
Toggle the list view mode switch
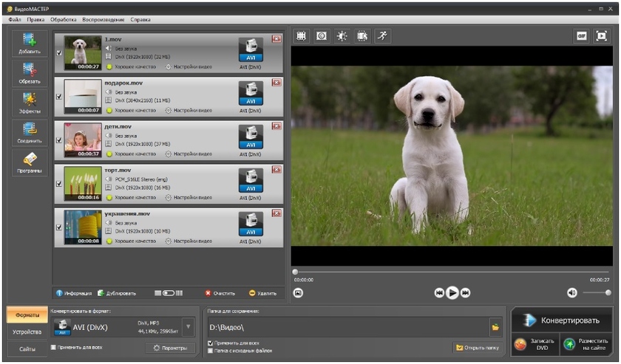pyautogui.click(x=169, y=293)
